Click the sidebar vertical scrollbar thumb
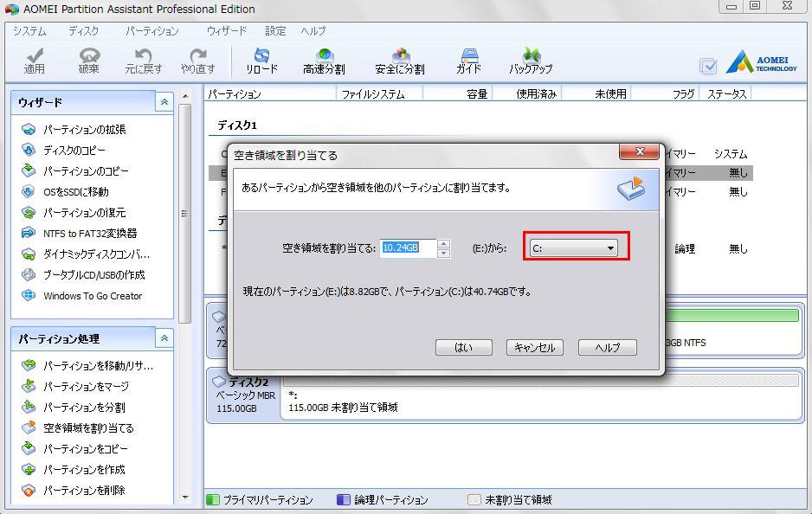The image size is (812, 514). (185, 213)
